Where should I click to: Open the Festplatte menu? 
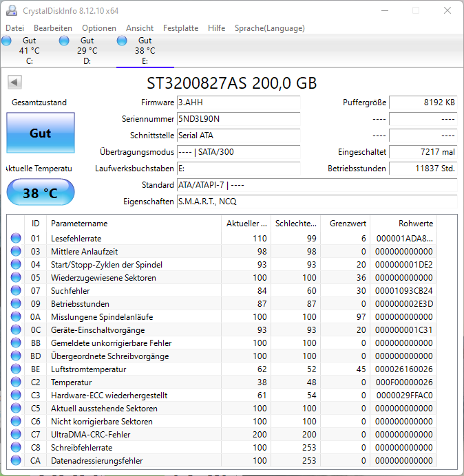[181, 28]
